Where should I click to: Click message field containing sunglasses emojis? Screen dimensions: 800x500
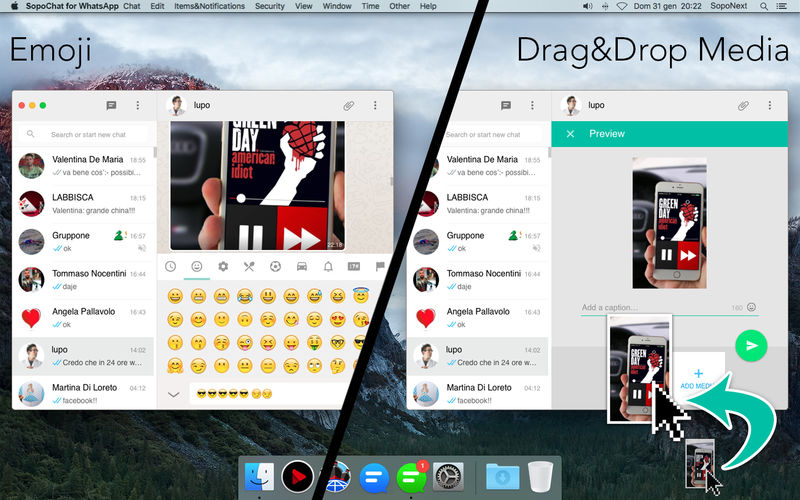pos(268,394)
